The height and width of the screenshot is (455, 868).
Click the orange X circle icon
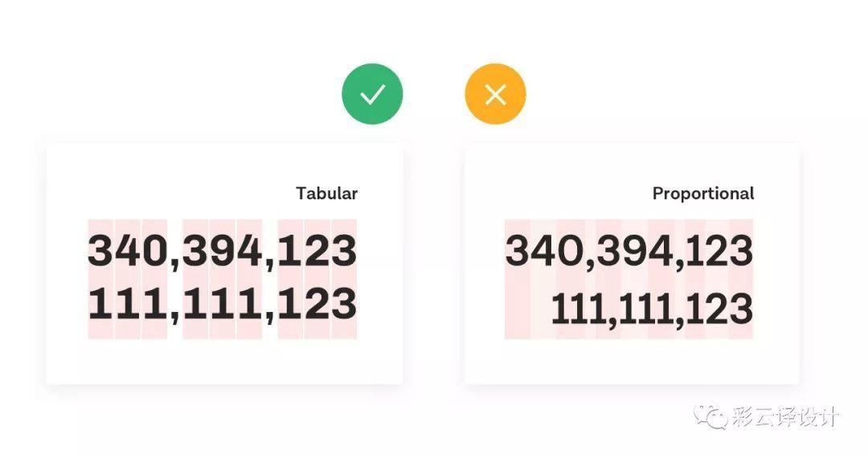(x=495, y=94)
